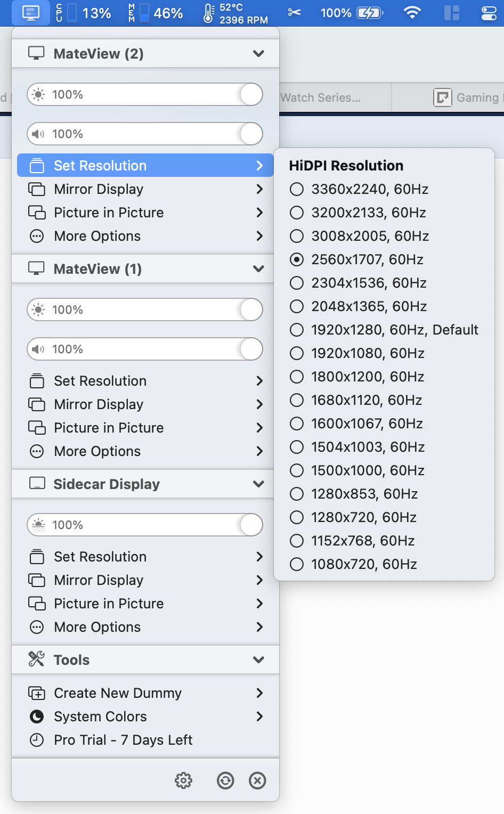Screen dimensions: 504x814
Task: Open Set Resolution for MateView (2)
Action: 145,166
